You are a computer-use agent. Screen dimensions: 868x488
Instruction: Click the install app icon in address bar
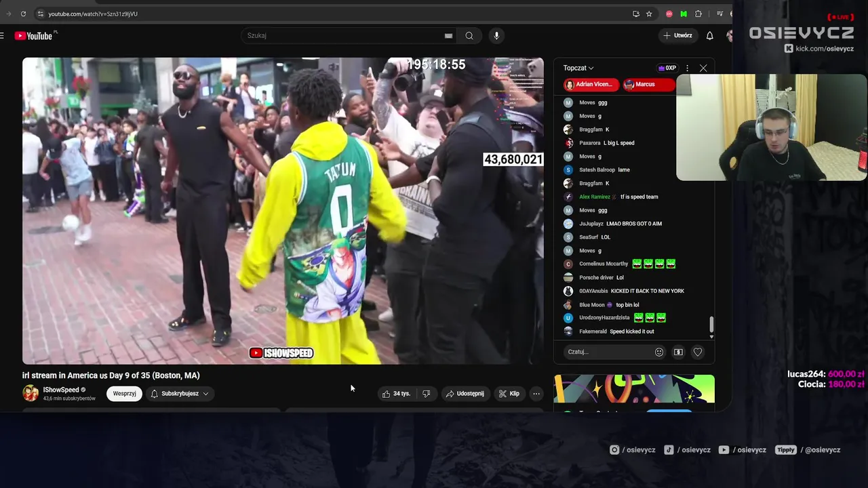[x=636, y=14]
